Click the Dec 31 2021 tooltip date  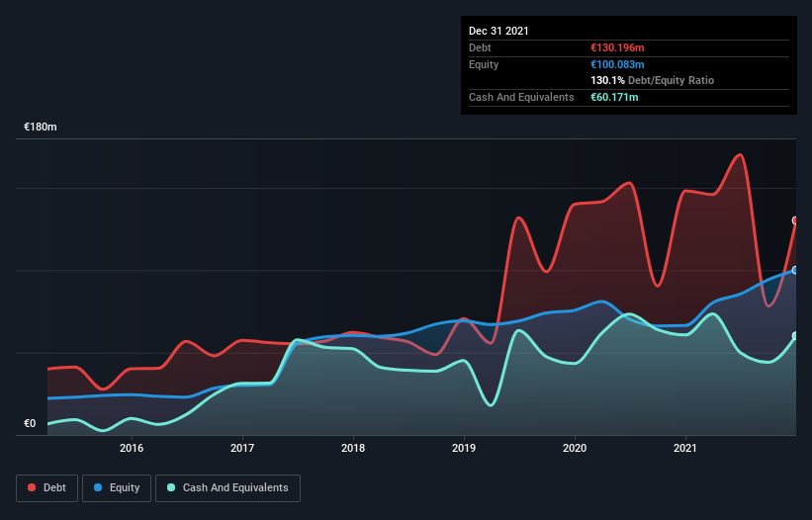click(x=498, y=31)
